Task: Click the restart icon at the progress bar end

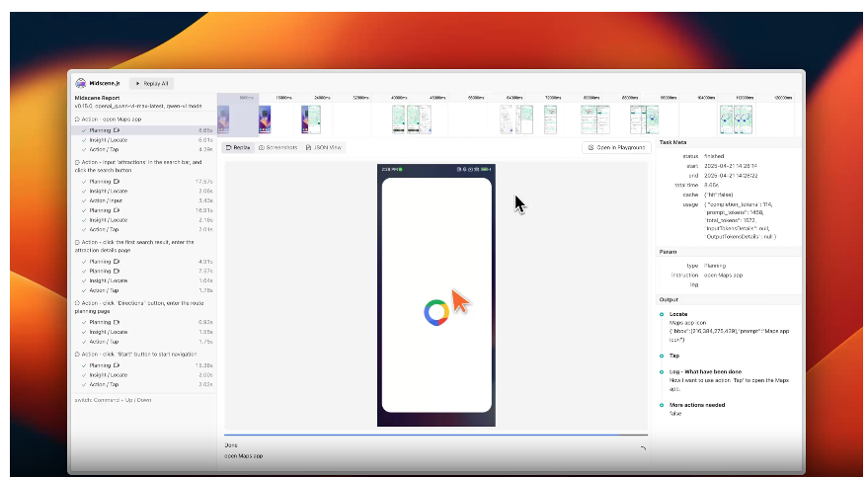Action: (x=643, y=448)
